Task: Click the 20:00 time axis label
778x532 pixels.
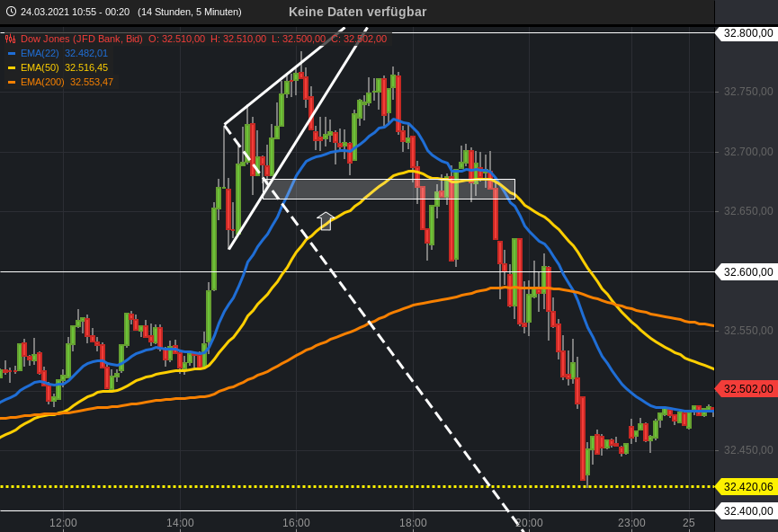Action: tap(530, 523)
